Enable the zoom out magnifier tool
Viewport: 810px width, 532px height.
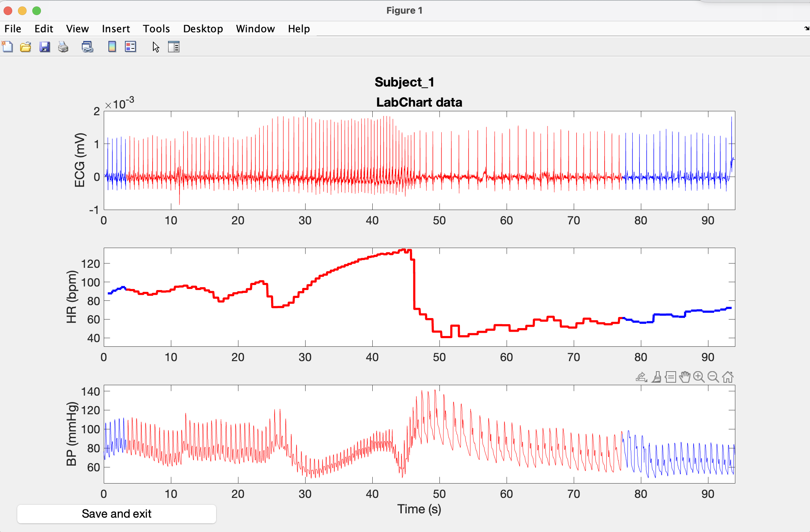click(713, 377)
